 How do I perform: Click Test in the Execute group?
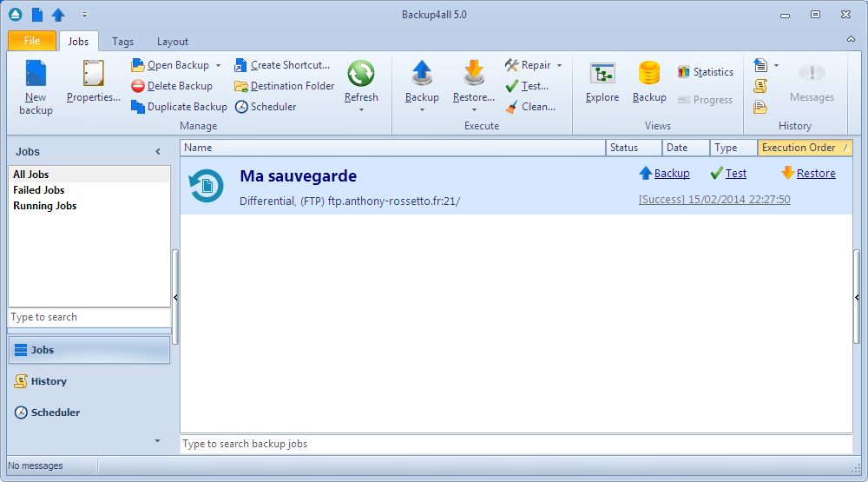(527, 86)
